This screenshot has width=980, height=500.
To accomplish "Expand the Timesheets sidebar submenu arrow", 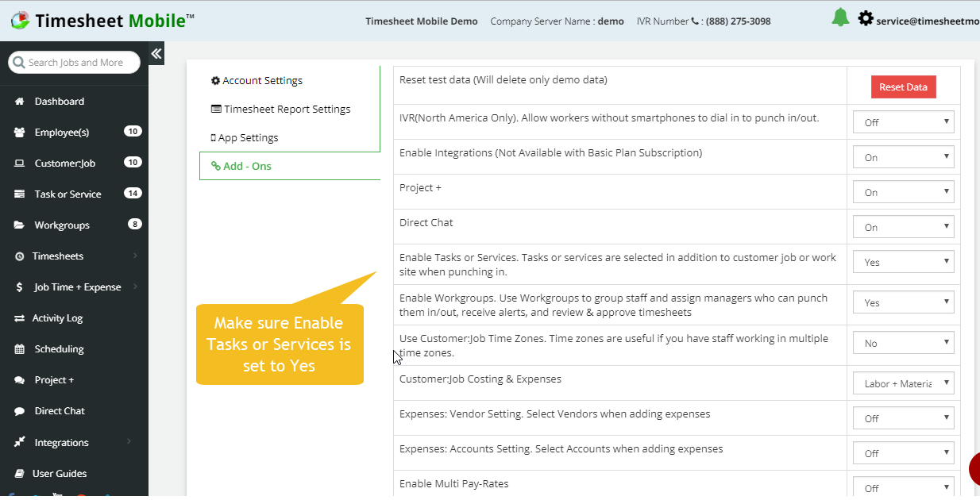I will click(135, 256).
